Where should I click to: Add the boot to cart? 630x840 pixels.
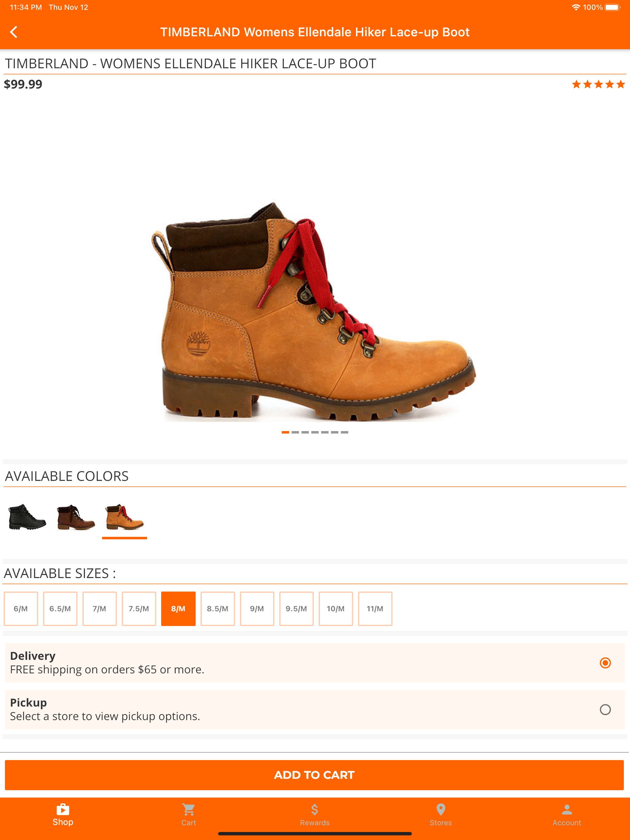point(314,775)
